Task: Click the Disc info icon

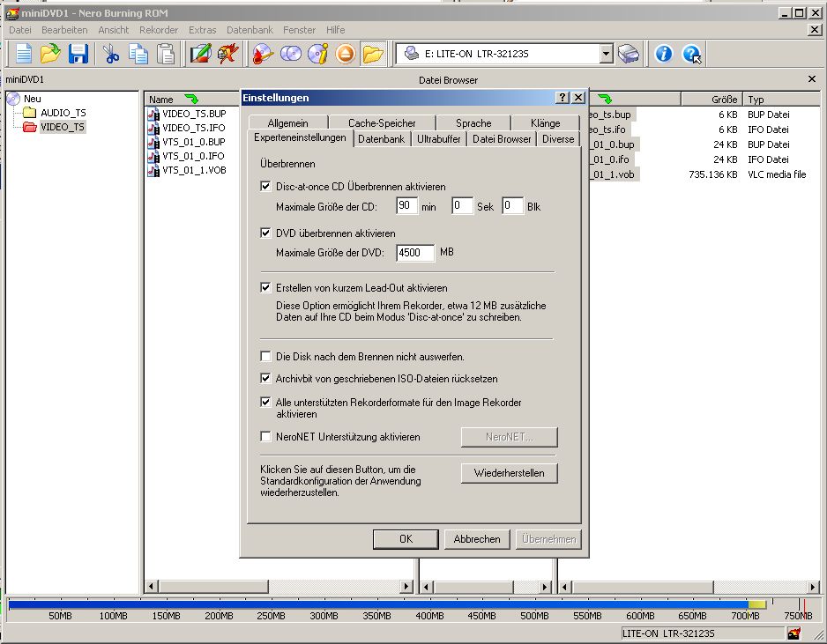Action: click(318, 54)
